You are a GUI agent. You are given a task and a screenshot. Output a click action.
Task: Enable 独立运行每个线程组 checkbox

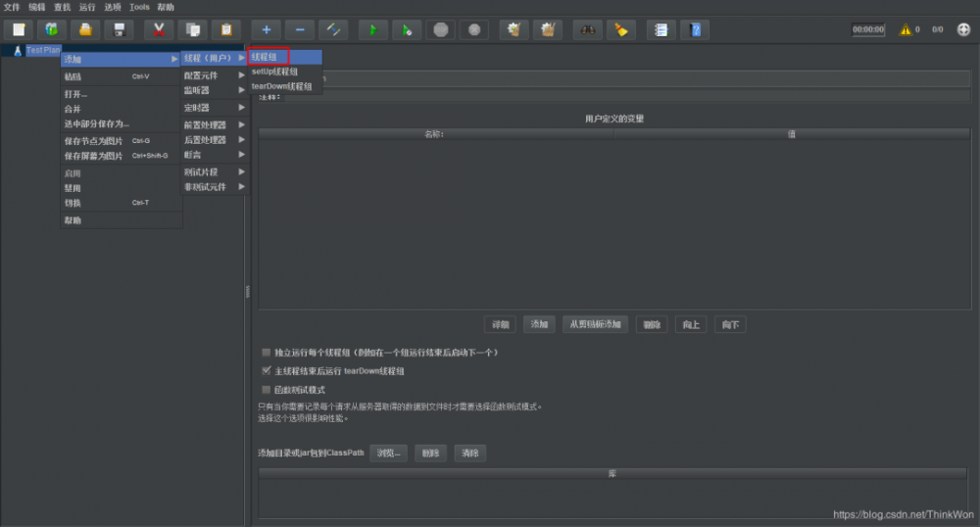click(267, 353)
